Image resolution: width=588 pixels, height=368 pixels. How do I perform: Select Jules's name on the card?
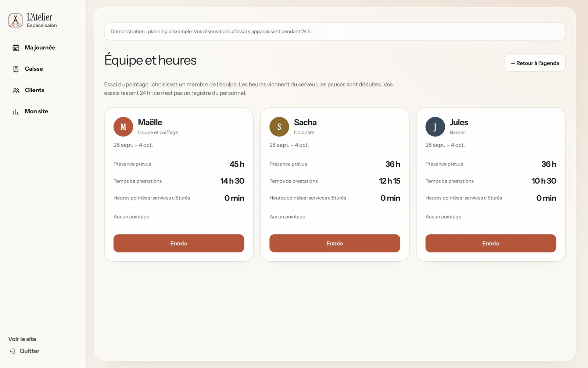pos(459,122)
